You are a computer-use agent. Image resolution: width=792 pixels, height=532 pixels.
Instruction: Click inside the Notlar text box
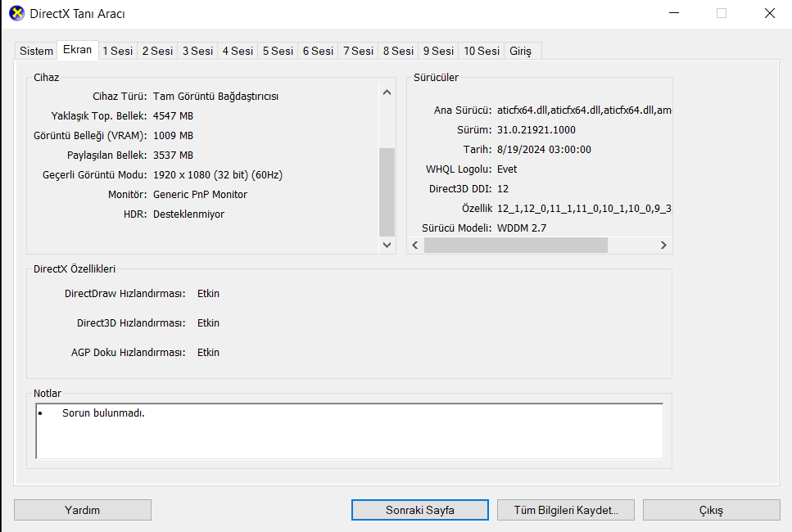coord(350,431)
